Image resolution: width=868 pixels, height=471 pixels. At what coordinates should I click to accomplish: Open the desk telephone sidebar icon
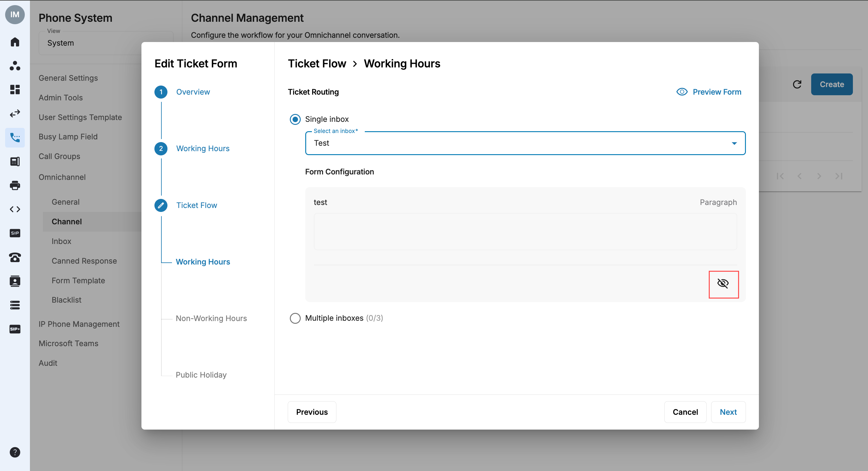click(x=15, y=257)
